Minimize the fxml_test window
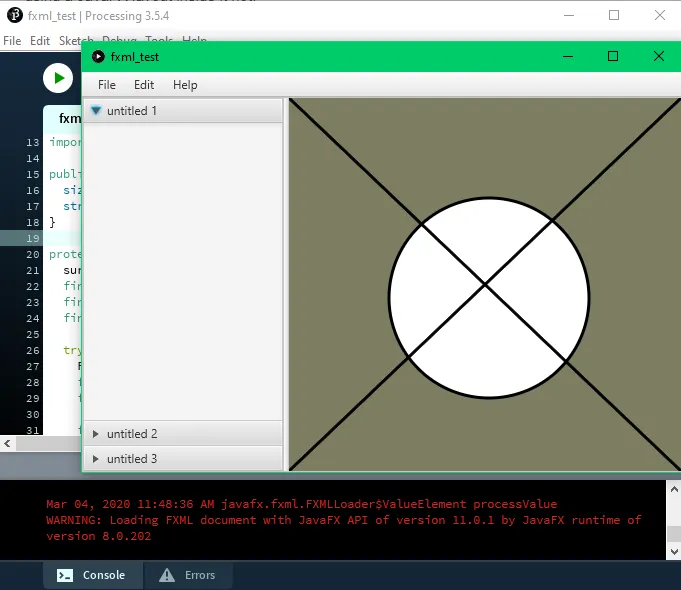 click(x=568, y=56)
